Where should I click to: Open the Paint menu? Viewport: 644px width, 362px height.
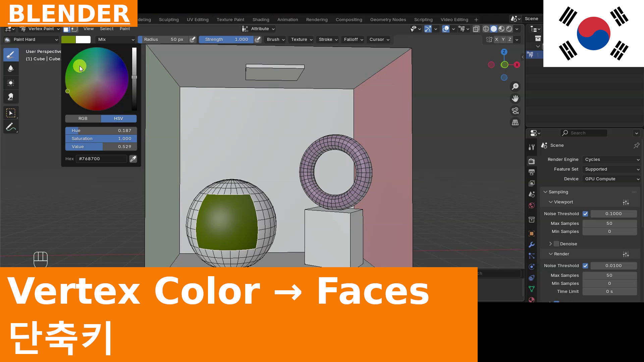coord(124,29)
